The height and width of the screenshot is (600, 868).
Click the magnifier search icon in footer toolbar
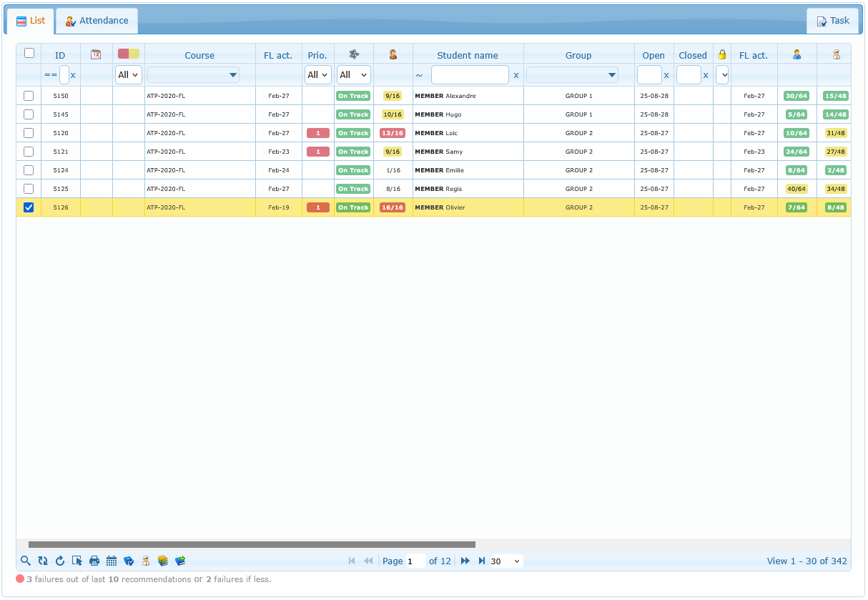click(x=26, y=561)
